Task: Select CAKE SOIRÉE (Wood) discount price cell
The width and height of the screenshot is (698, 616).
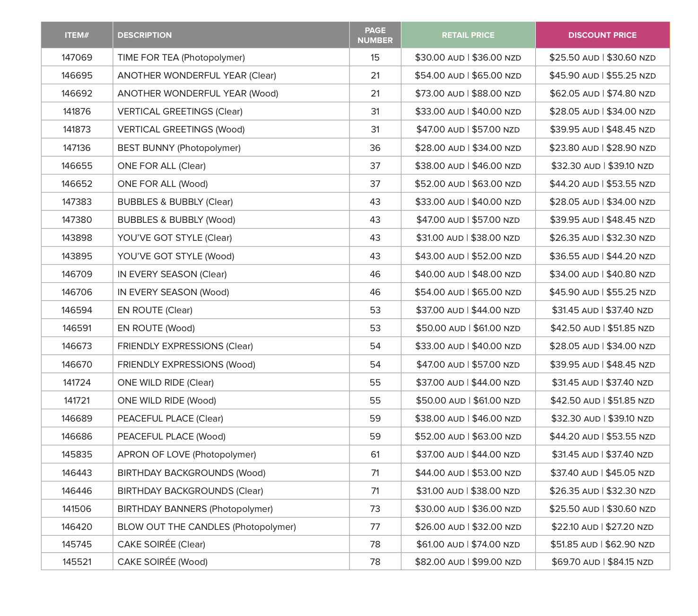Action: point(602,562)
